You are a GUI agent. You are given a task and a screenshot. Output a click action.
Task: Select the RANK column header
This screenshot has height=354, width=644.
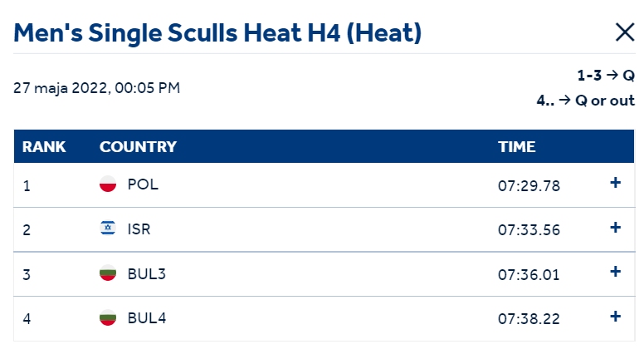44,147
